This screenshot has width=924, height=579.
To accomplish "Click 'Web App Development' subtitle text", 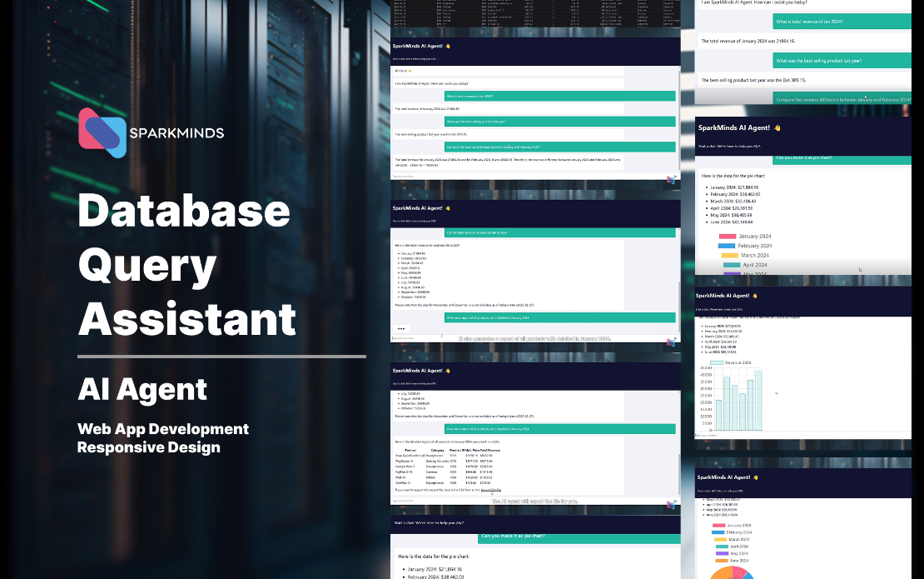I will coord(162,429).
